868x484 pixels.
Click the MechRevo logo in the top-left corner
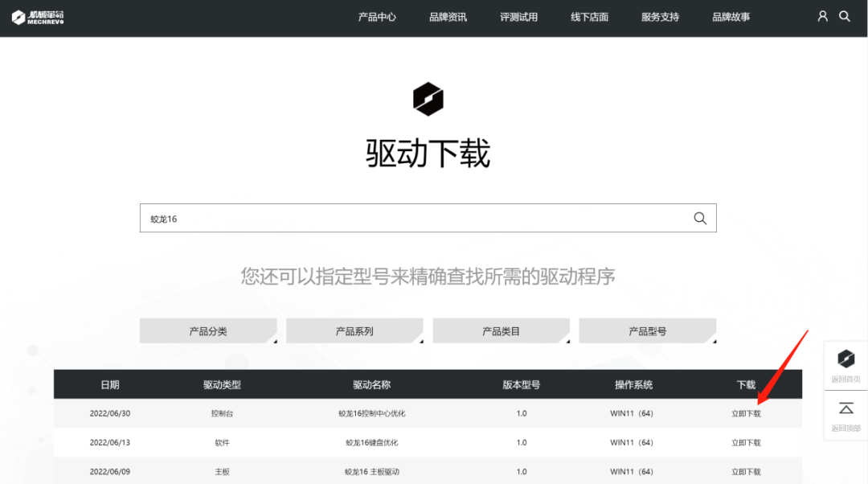37,17
